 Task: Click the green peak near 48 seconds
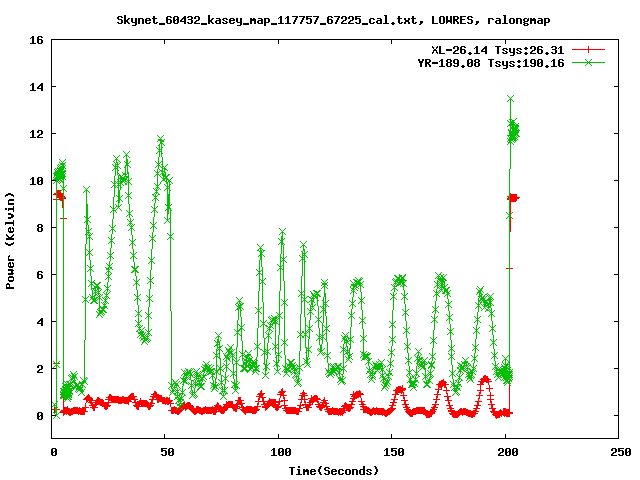(161, 139)
